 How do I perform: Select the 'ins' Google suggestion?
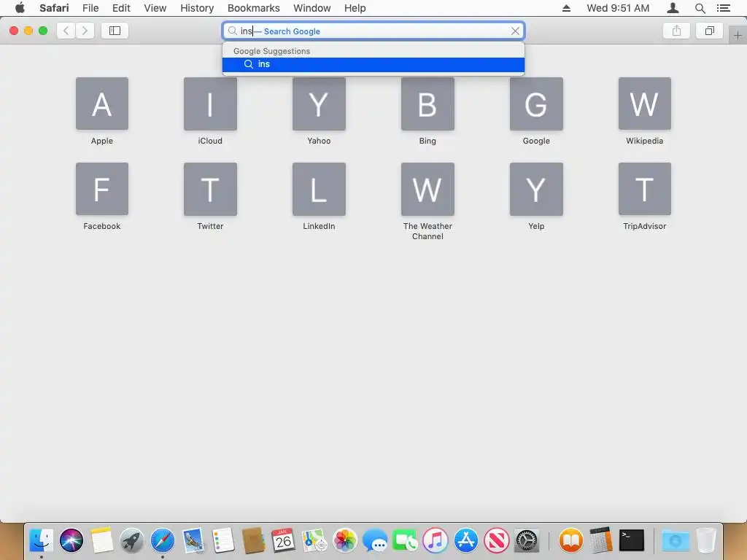click(373, 64)
